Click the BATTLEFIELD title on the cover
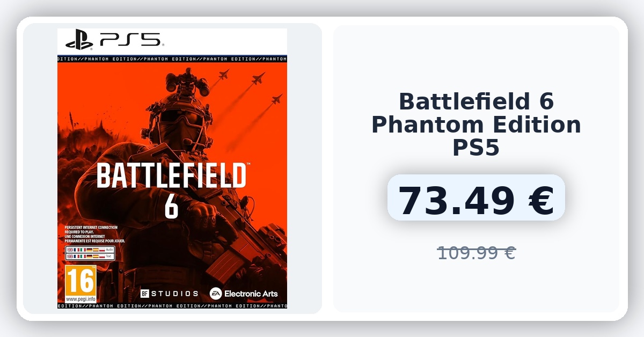The image size is (644, 337). tap(171, 176)
